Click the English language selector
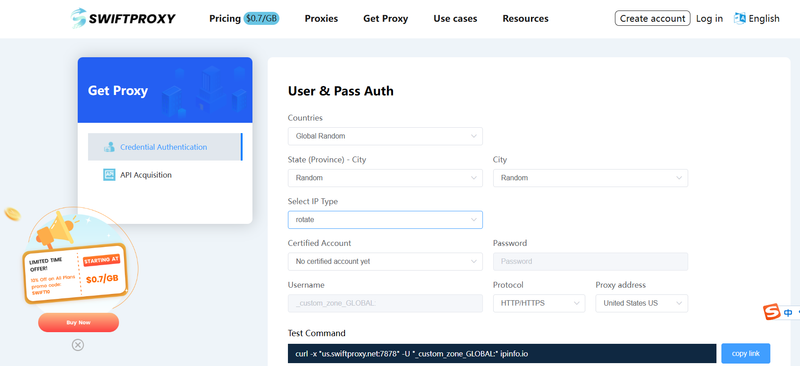 click(764, 18)
